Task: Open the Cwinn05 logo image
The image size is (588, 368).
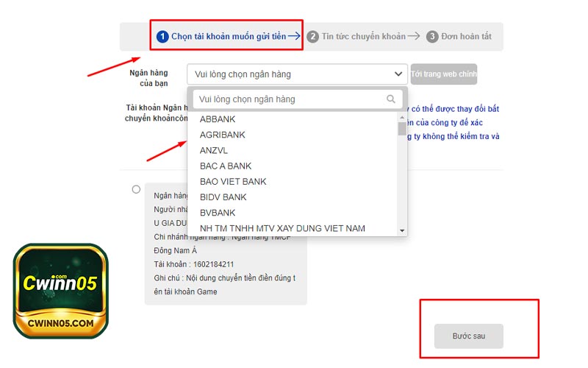Action: [x=61, y=291]
